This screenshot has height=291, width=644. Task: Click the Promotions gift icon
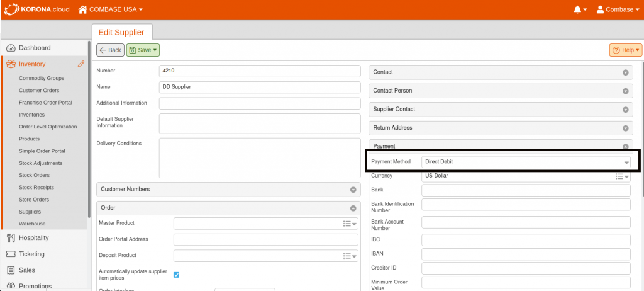coord(11,286)
